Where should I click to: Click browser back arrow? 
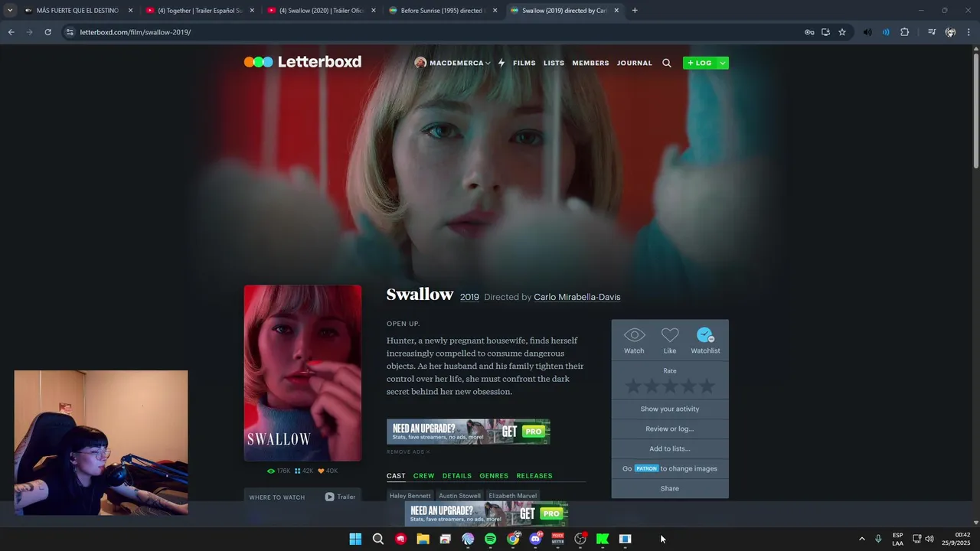pyautogui.click(x=11, y=32)
